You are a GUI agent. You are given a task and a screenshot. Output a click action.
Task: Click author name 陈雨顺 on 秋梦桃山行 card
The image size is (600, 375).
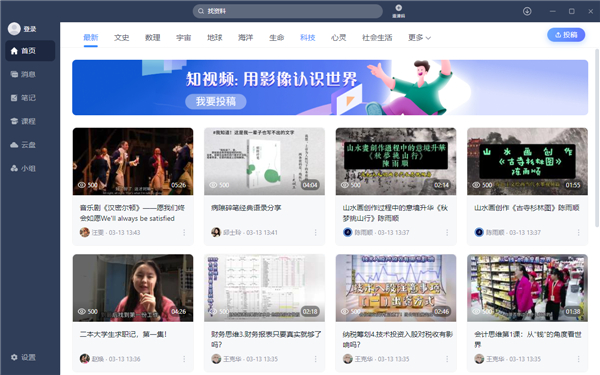tap(364, 232)
